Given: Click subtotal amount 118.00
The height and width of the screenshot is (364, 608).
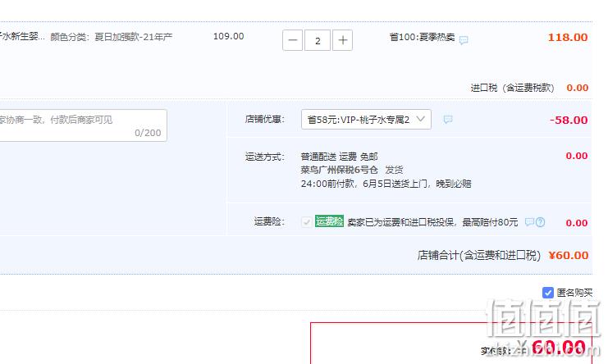Looking at the screenshot, I should tap(568, 37).
